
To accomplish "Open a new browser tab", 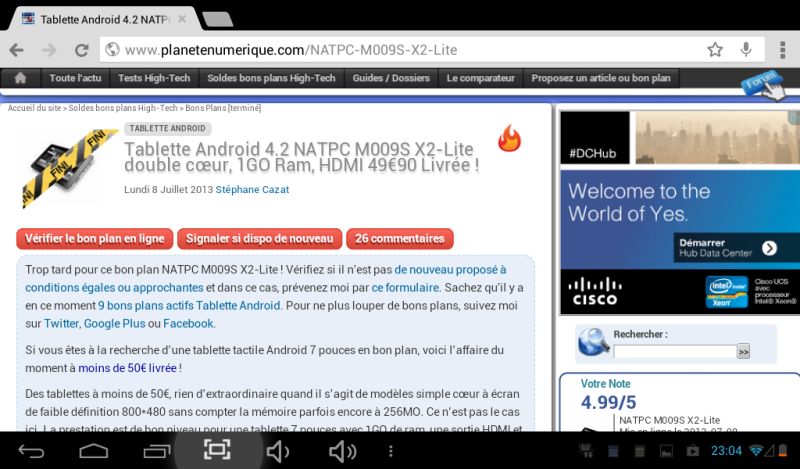I will (x=218, y=19).
